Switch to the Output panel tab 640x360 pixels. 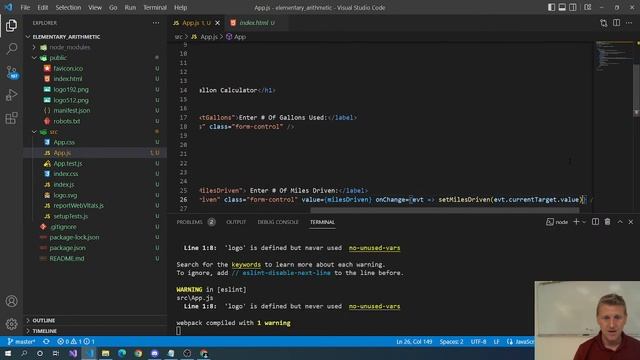click(x=236, y=222)
